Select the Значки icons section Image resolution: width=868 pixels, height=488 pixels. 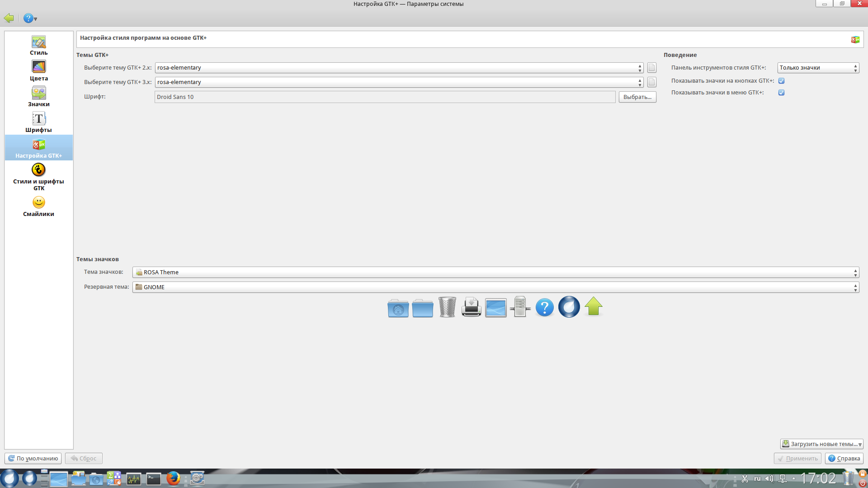(38, 97)
